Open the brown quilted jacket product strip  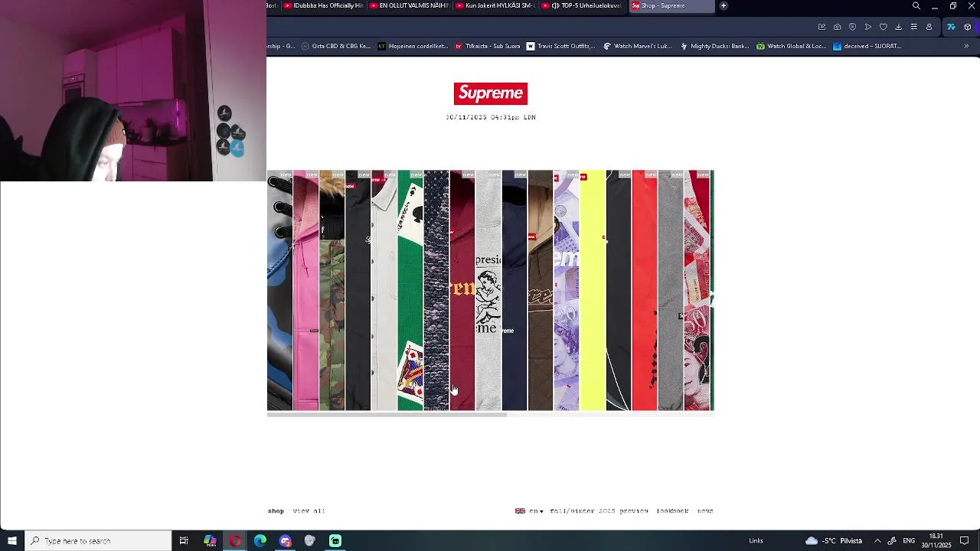(540, 290)
